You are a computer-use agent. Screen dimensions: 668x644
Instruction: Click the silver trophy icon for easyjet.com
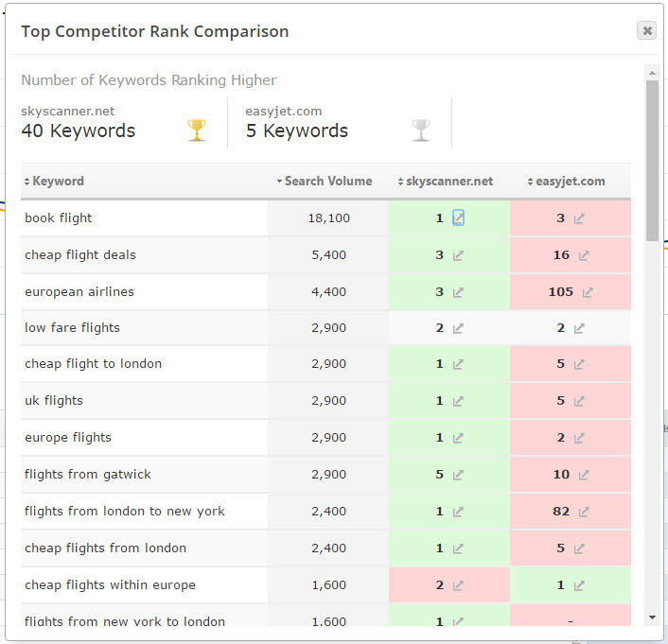coord(421,130)
